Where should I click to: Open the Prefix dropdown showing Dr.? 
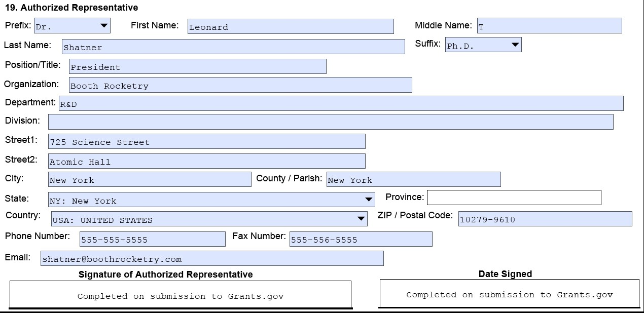point(72,26)
